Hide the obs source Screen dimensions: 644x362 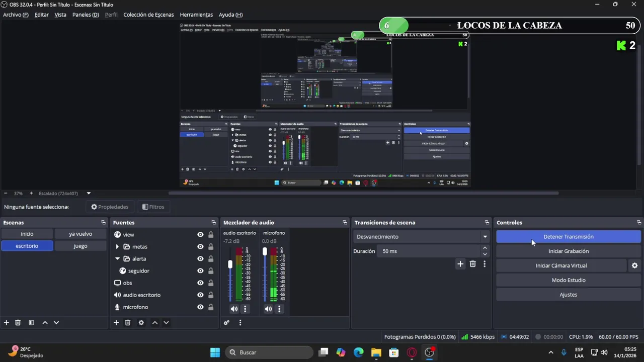tap(200, 283)
